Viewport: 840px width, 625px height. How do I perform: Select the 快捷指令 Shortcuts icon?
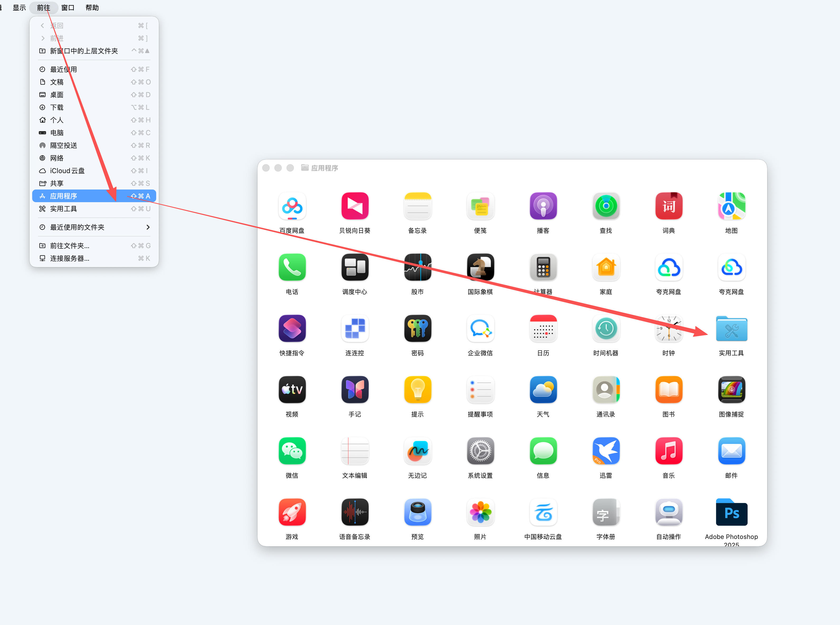(x=292, y=329)
